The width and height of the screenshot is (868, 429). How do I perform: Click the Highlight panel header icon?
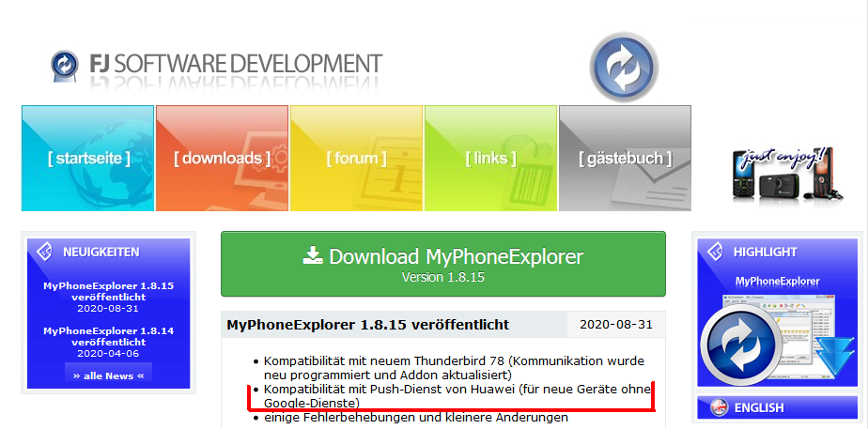715,252
